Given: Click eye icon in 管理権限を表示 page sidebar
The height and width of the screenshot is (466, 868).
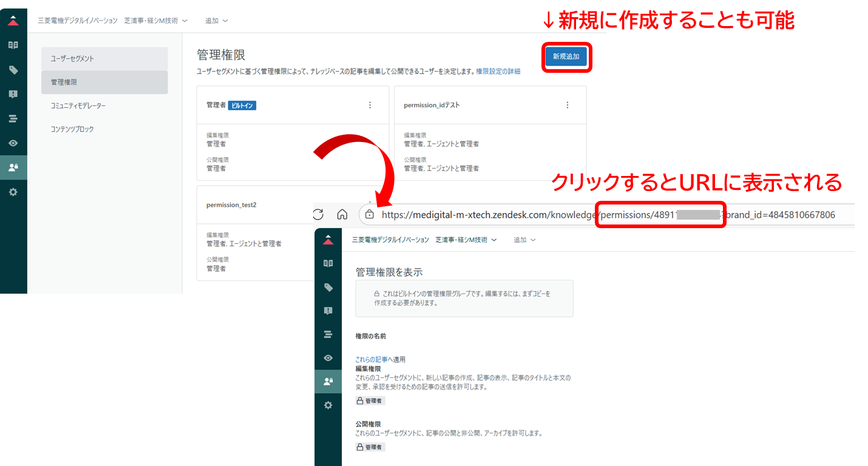Looking at the screenshot, I should click(x=328, y=358).
